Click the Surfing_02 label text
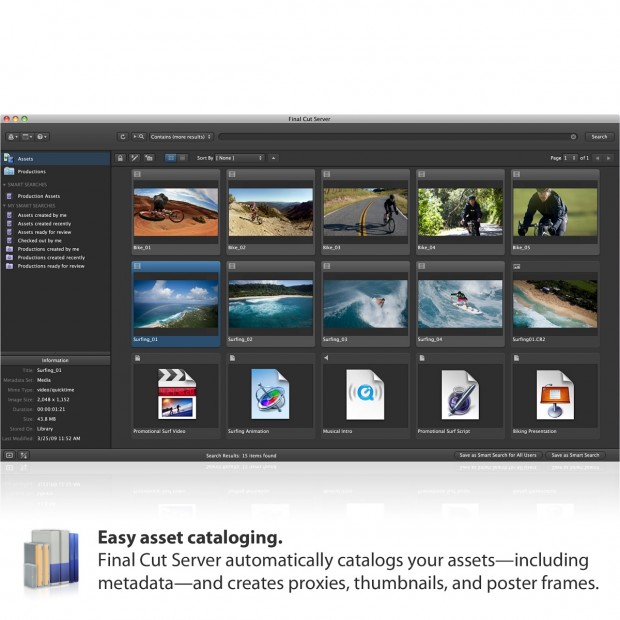Screen dimensions: 620x620 (x=240, y=339)
